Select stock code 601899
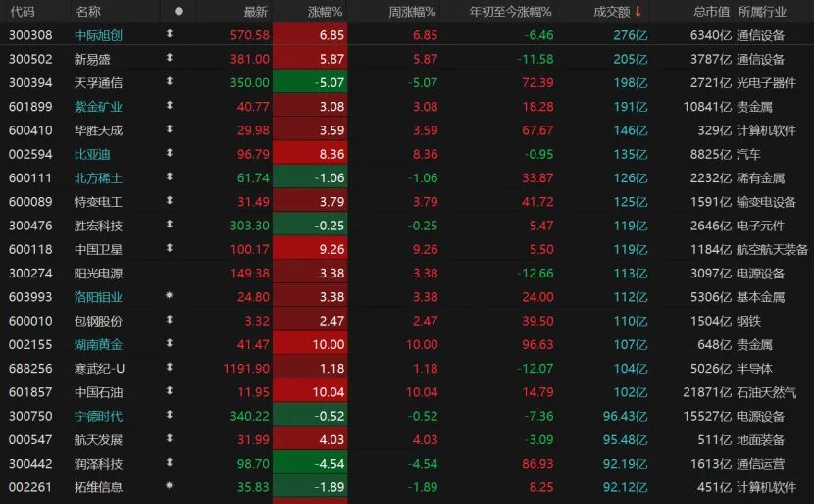Screen dimensions: 815x504 pyautogui.click(x=30, y=107)
